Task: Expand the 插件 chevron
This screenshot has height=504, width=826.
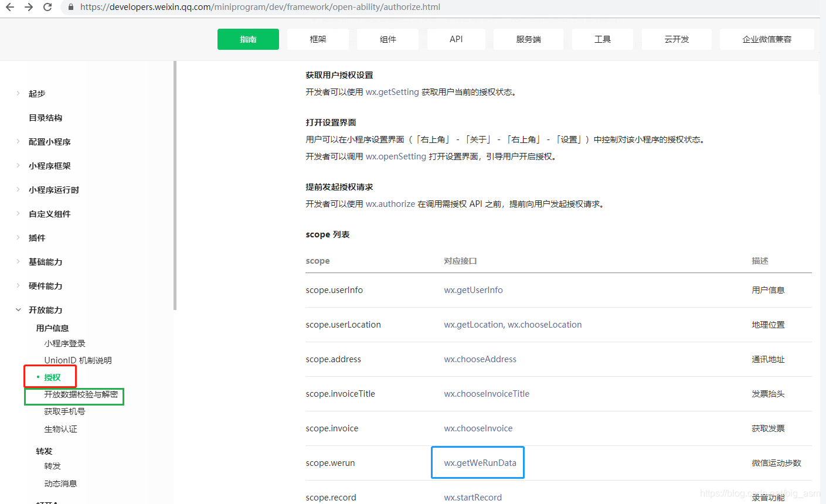Action: click(18, 237)
